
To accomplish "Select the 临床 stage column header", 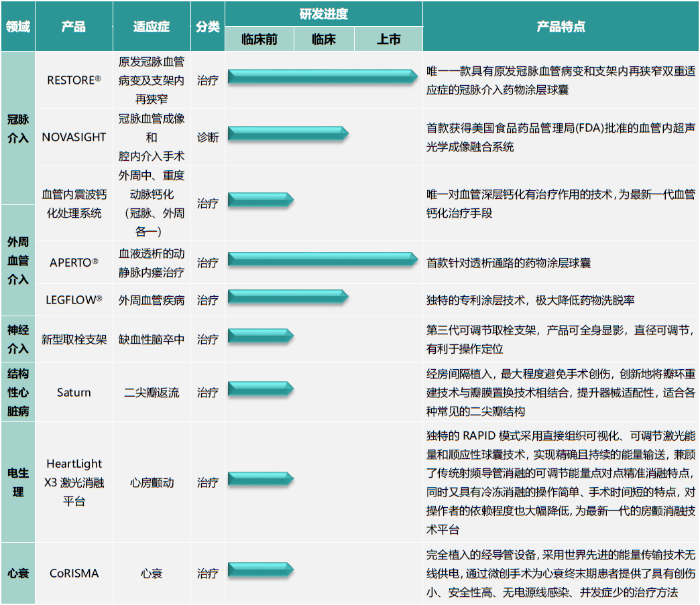I will coord(324,40).
